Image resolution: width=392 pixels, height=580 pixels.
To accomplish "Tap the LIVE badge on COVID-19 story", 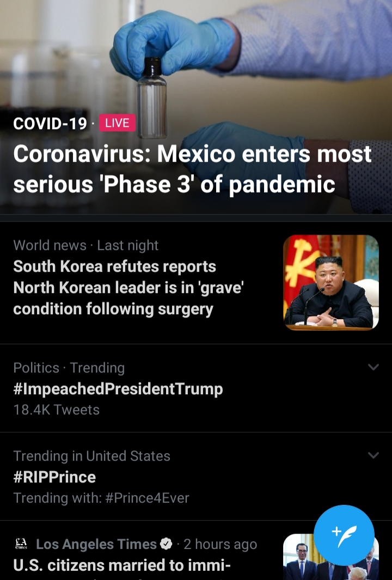I will click(117, 123).
